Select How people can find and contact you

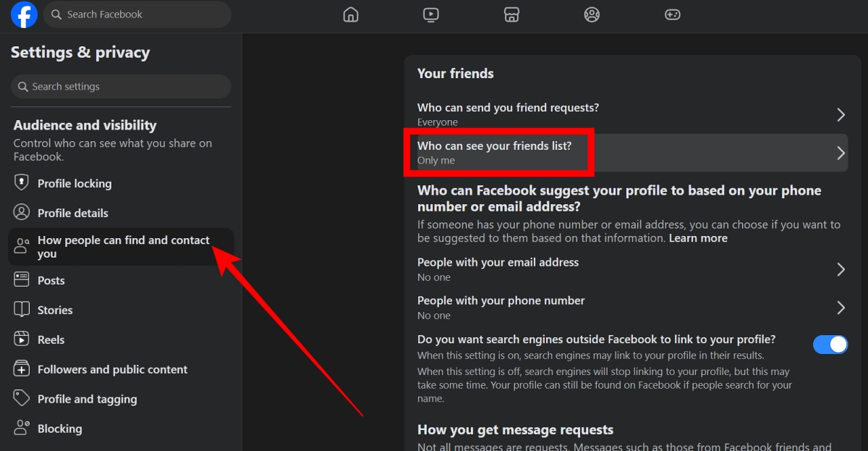121,247
